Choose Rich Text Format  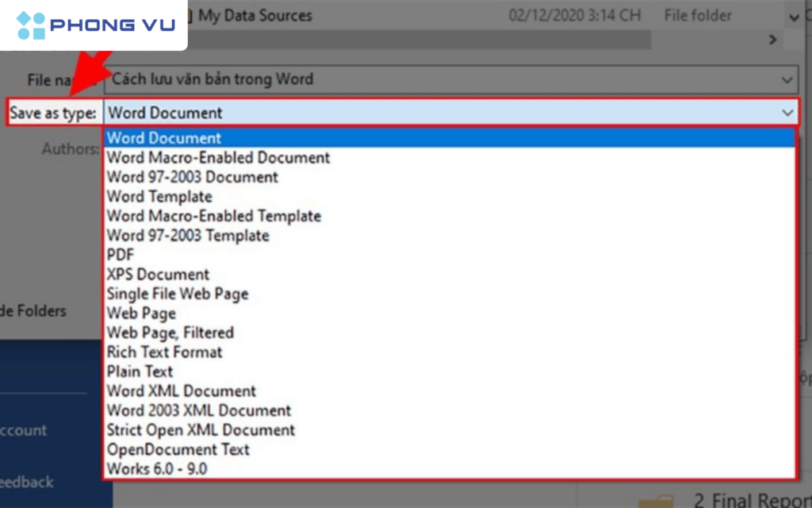(164, 352)
